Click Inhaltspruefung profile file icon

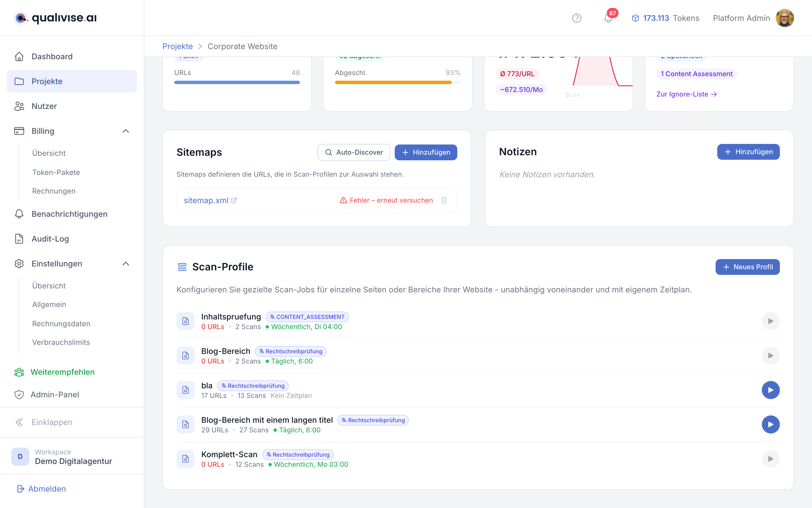186,321
